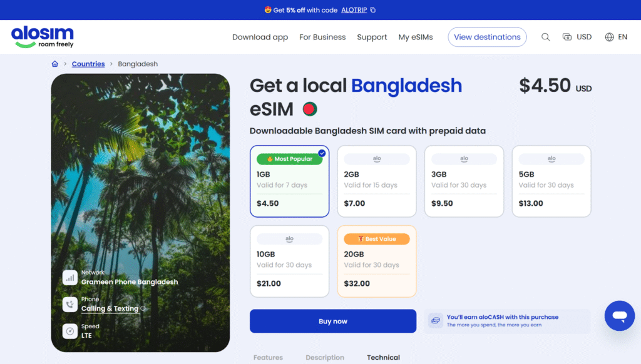Click the aloCASH coins icon
Image resolution: width=641 pixels, height=364 pixels.
(x=435, y=321)
